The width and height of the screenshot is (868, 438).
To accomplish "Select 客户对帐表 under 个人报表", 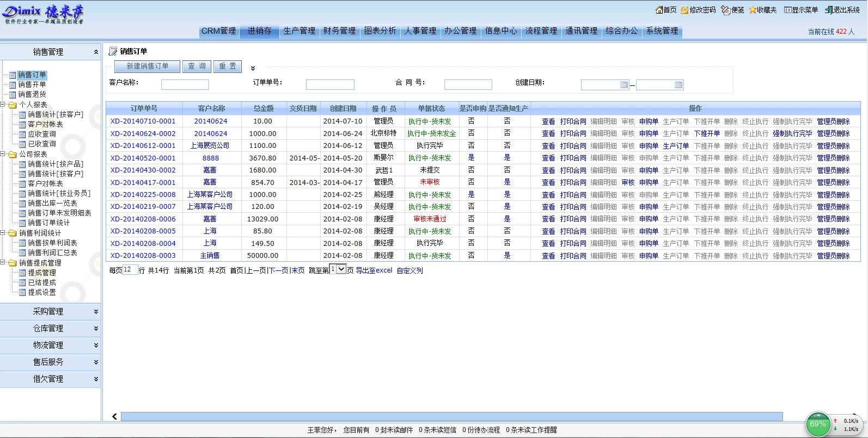I will click(x=45, y=124).
